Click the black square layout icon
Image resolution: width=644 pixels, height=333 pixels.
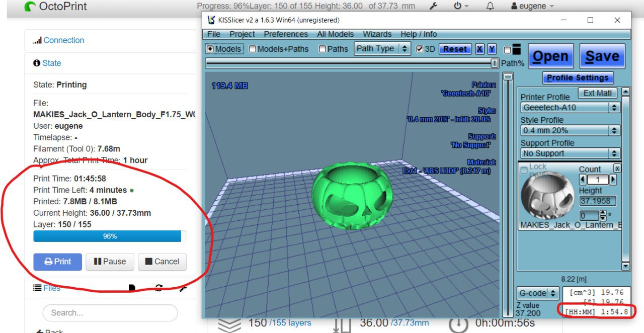(x=517, y=49)
